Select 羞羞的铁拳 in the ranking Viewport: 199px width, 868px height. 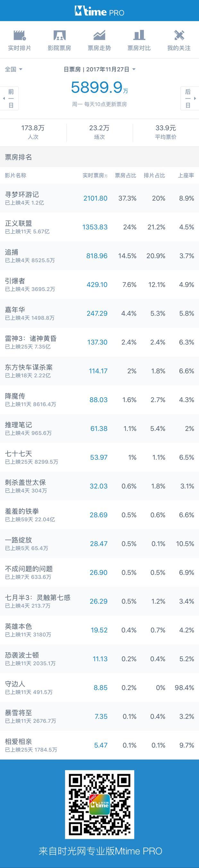tap(99, 515)
